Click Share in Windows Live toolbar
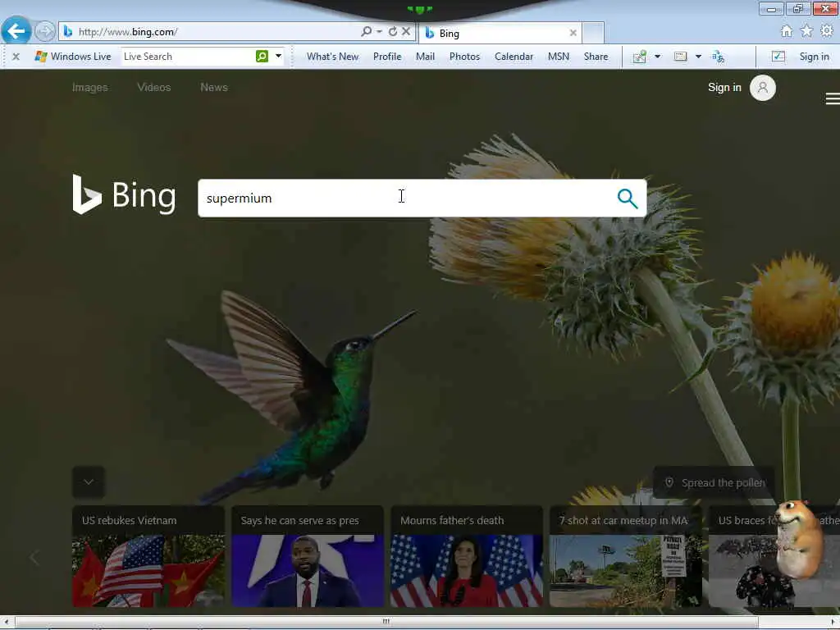 [596, 57]
